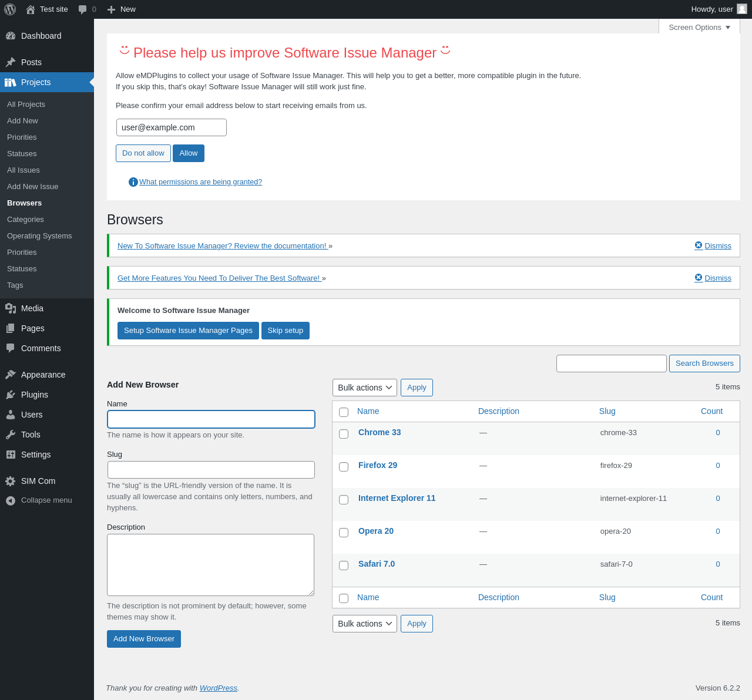This screenshot has height=700, width=752.
Task: Click dismiss X icon on More Features notice
Action: coord(699,278)
